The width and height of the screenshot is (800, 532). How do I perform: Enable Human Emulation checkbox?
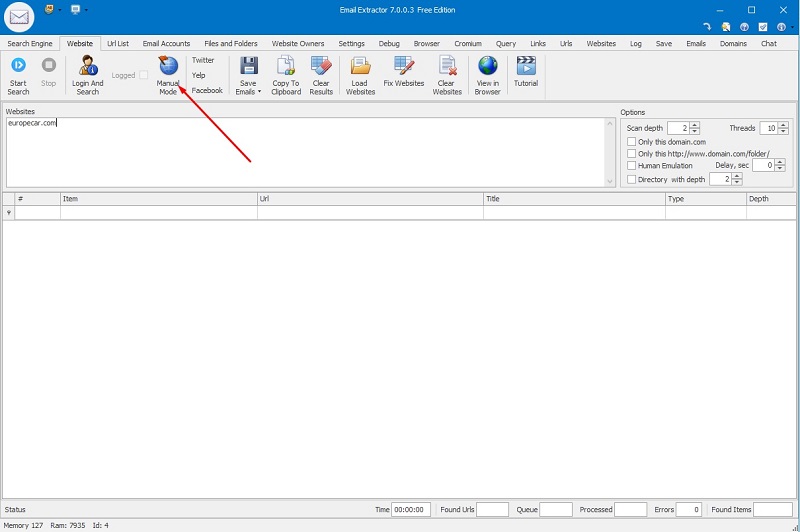pyautogui.click(x=632, y=165)
